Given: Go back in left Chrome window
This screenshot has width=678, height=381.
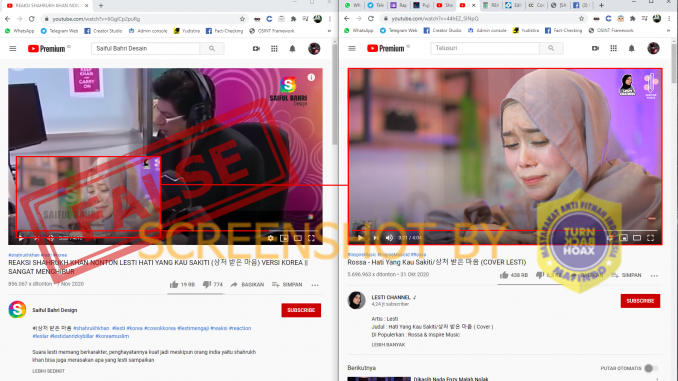Looking at the screenshot, I should 7,19.
